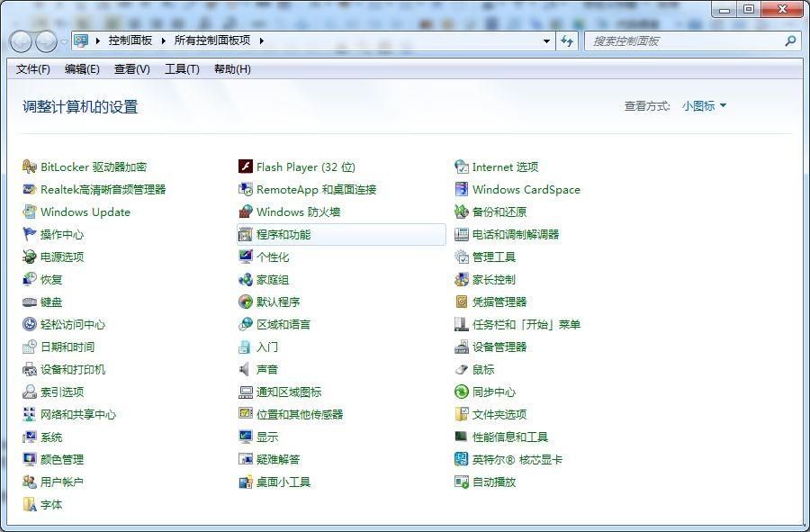The height and width of the screenshot is (532, 810).
Task: Open the 系统 link
Action: pyautogui.click(x=51, y=437)
